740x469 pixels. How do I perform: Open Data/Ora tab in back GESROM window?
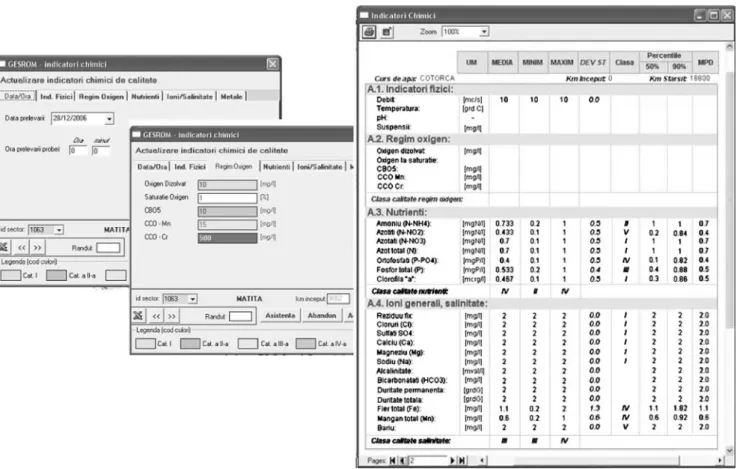(17, 96)
